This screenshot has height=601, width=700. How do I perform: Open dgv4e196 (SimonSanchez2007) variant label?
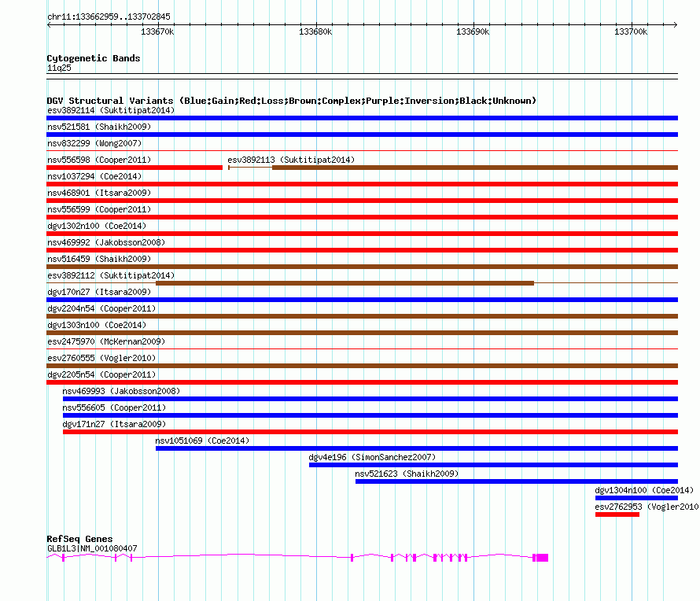click(372, 457)
